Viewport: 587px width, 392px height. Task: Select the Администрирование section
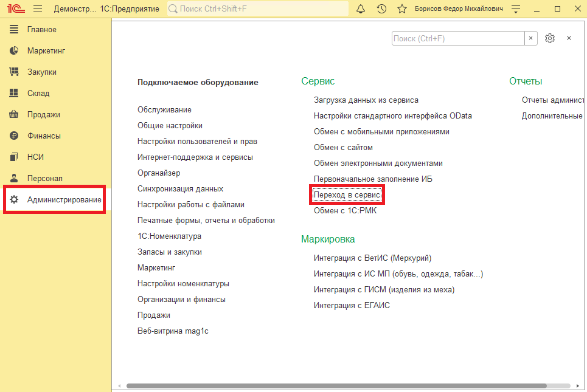(55, 199)
